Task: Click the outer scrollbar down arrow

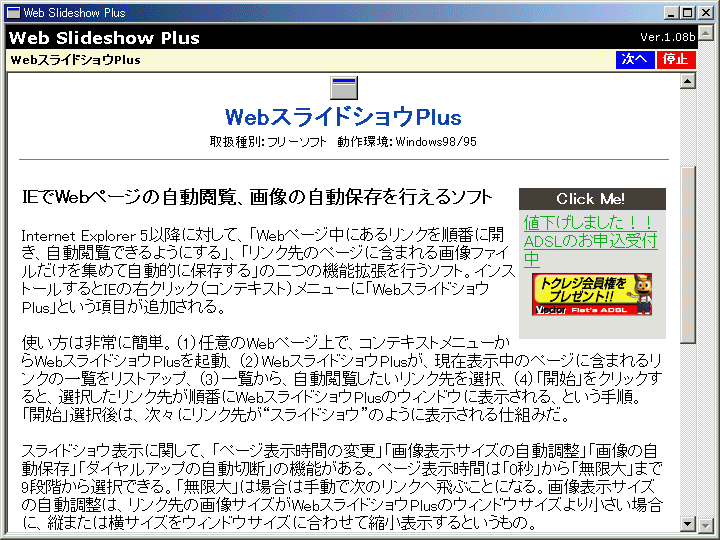Action: click(705, 524)
